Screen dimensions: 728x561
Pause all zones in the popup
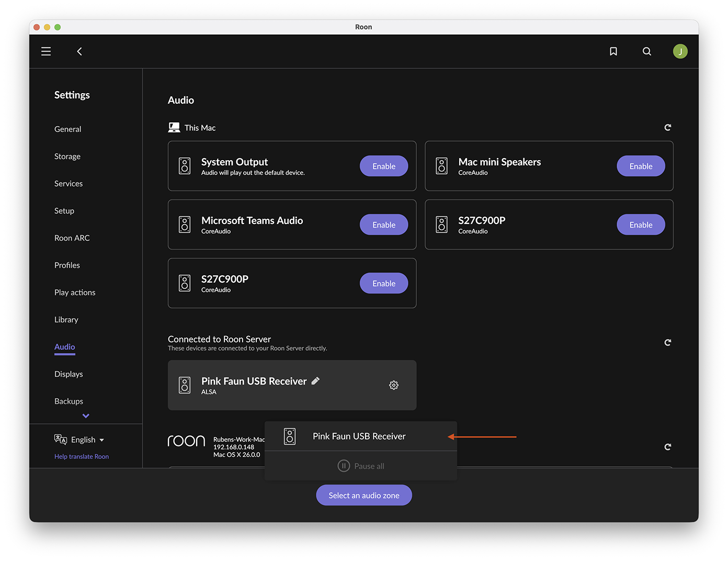coord(361,466)
